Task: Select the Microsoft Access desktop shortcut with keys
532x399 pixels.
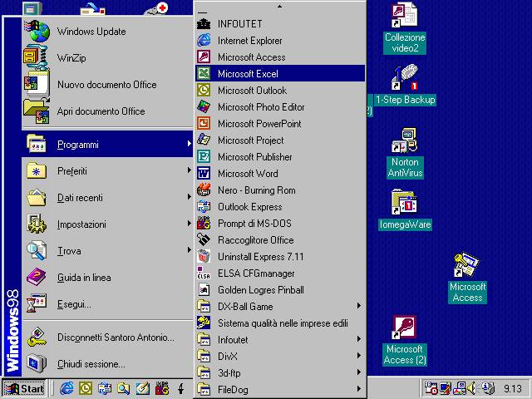Action: click(x=467, y=278)
